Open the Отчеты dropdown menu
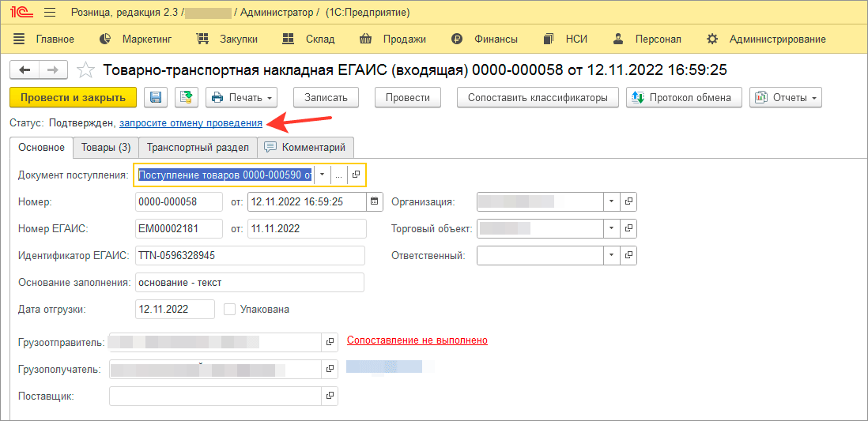Viewport: 868px width, 421px height. coord(786,97)
